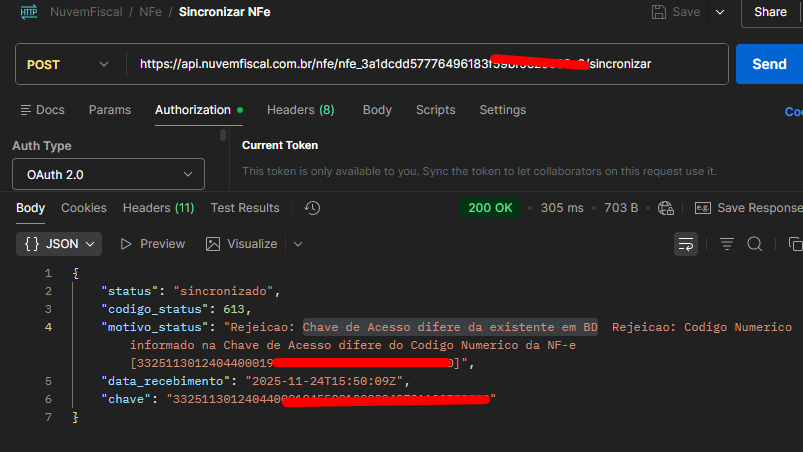Open search in response body
Screen dimensions: 803x452
pyautogui.click(x=755, y=244)
